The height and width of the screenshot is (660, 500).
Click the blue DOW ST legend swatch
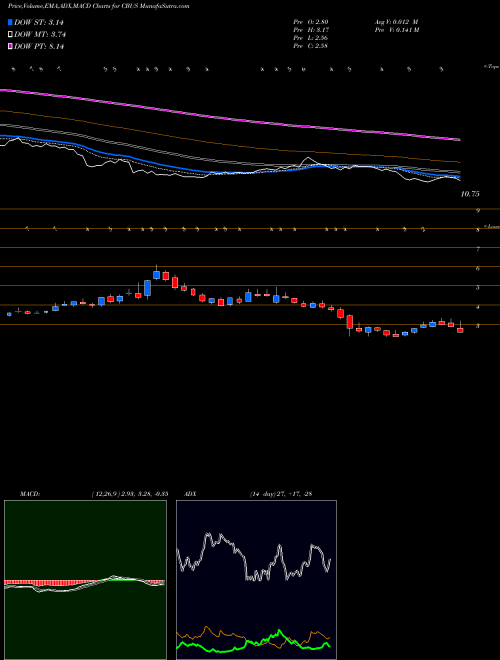(x=10, y=22)
